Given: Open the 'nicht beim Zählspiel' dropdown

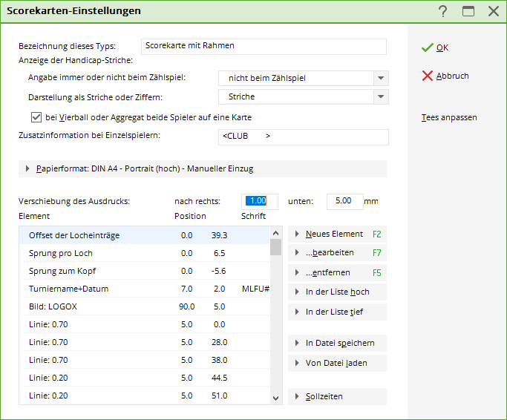Looking at the screenshot, I should 381,78.
